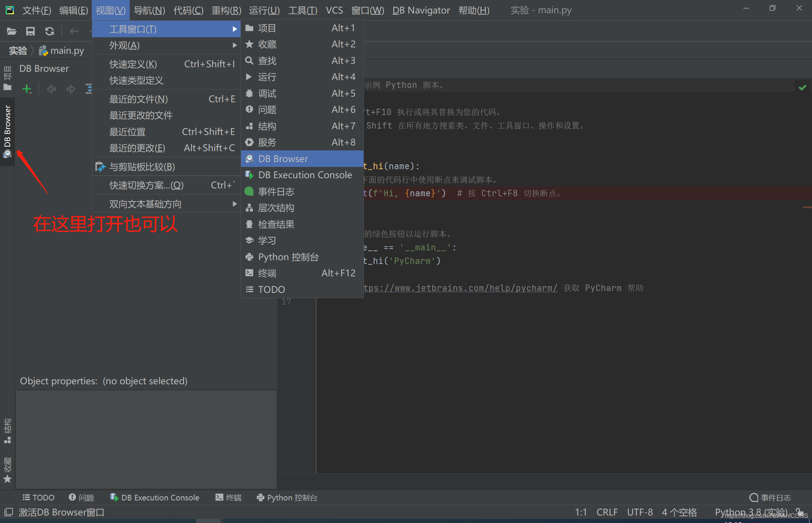The image size is (812, 523).
Task: Expand the Tool Windows submenu entry
Action: (166, 29)
